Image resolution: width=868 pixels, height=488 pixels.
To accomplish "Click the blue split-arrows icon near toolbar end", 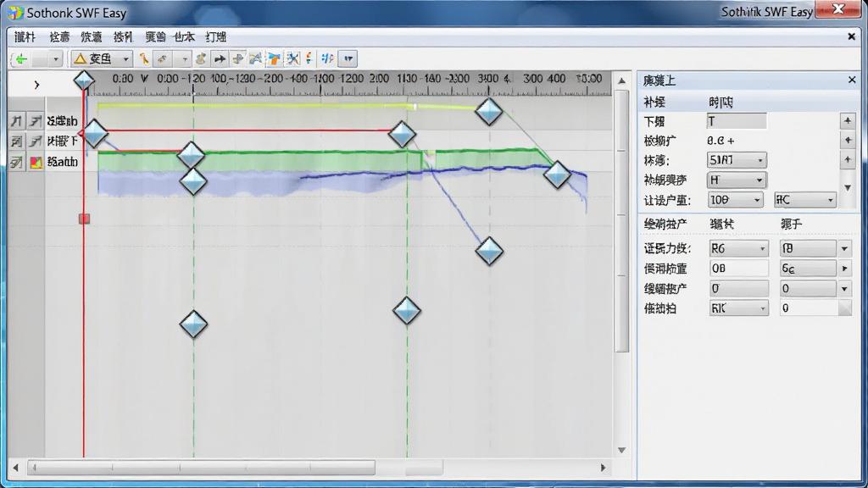I will point(327,58).
